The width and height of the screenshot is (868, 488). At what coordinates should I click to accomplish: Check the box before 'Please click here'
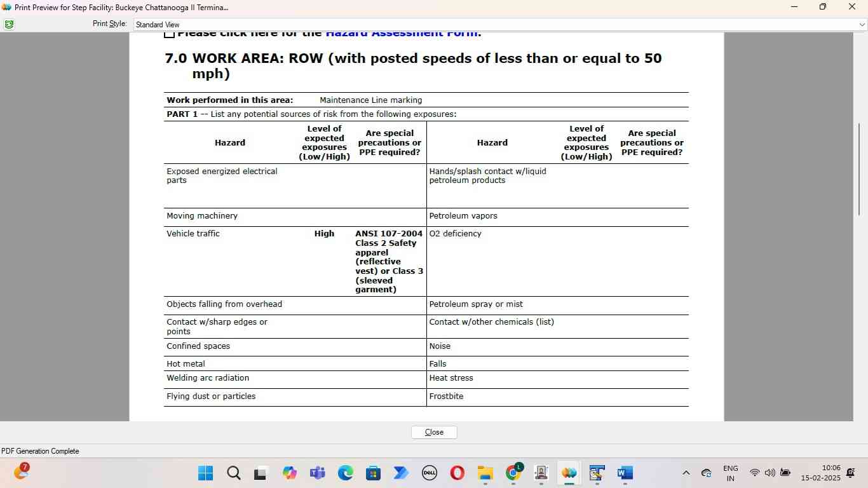[x=169, y=34]
